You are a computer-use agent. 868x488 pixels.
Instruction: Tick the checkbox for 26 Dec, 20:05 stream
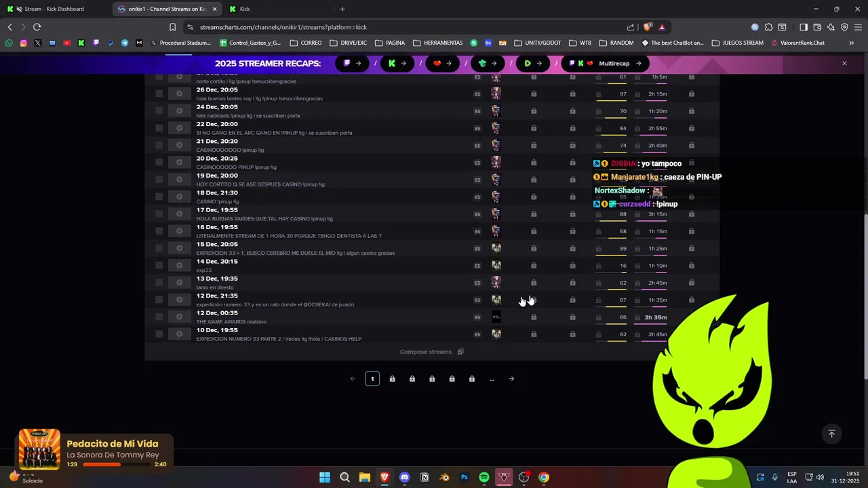159,94
